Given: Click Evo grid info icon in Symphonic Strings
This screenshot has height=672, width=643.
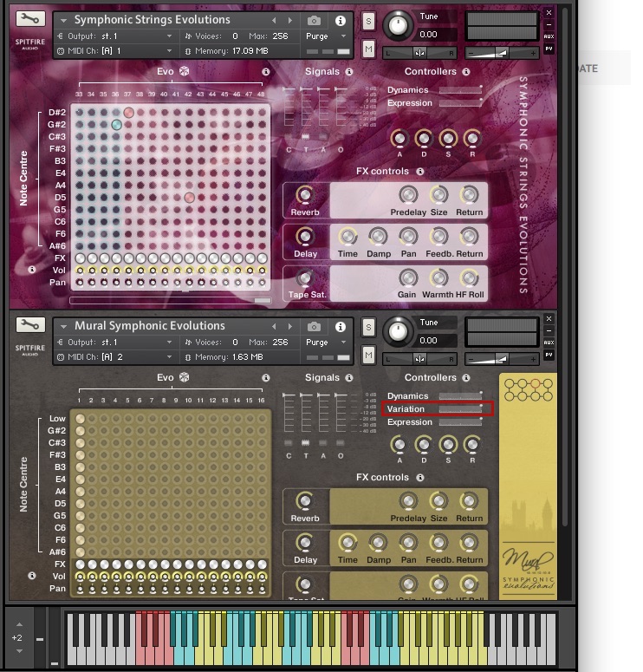Looking at the screenshot, I should point(266,72).
